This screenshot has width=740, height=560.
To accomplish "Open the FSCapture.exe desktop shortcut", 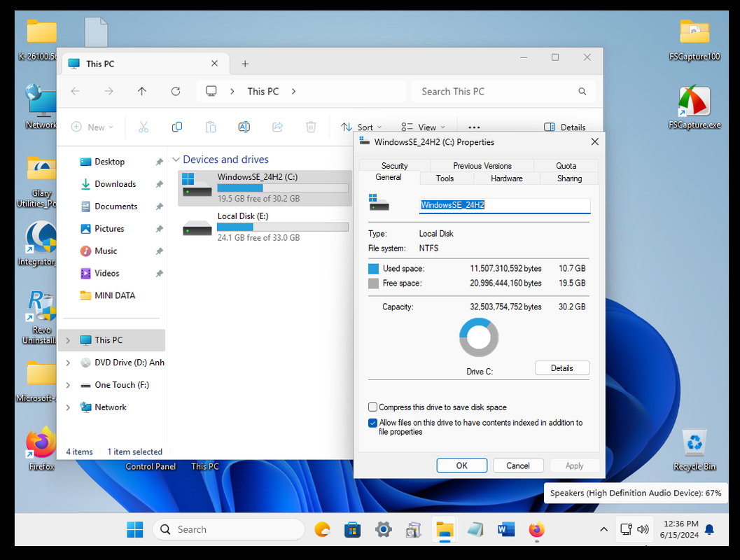I will click(694, 106).
